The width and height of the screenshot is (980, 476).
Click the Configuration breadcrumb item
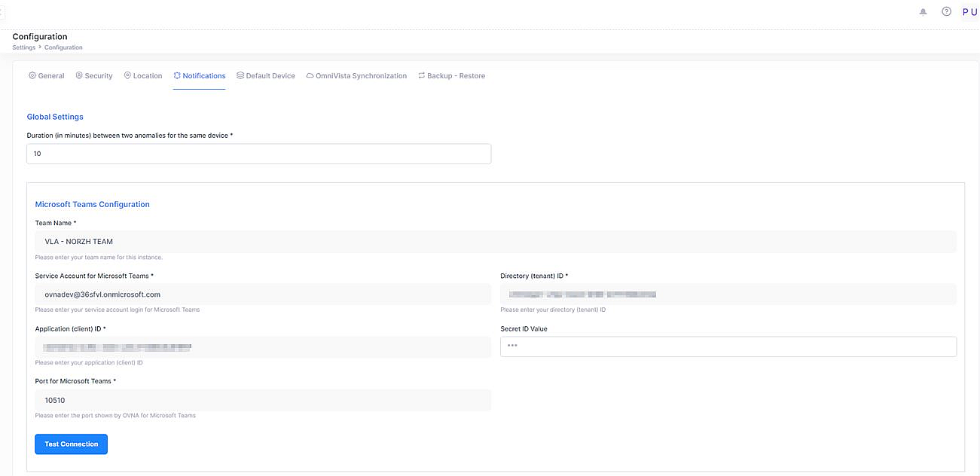(x=63, y=47)
